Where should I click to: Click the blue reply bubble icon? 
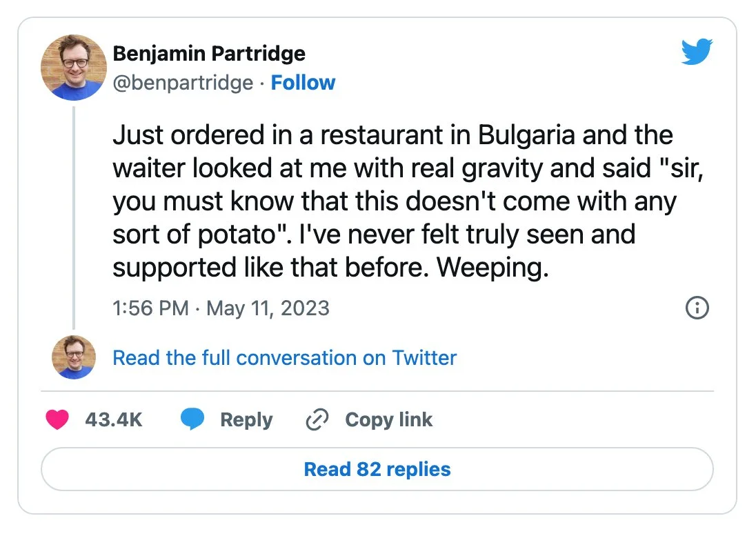[192, 419]
